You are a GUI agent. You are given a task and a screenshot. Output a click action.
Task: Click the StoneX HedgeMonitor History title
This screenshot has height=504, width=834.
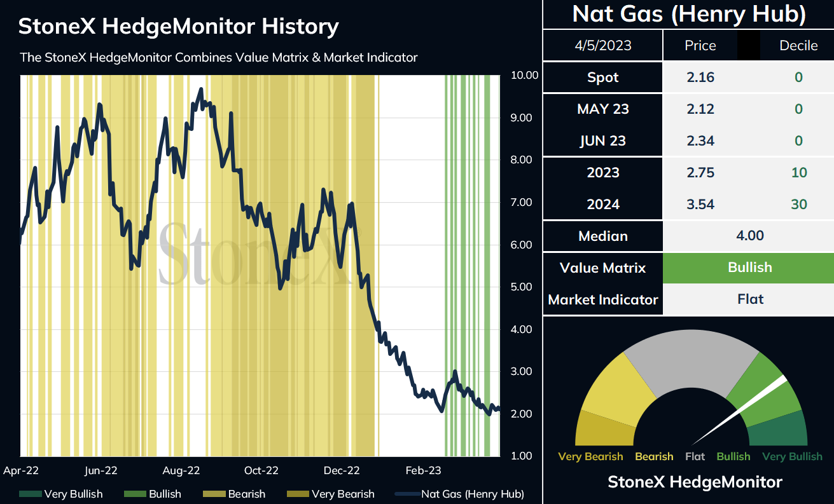(178, 26)
